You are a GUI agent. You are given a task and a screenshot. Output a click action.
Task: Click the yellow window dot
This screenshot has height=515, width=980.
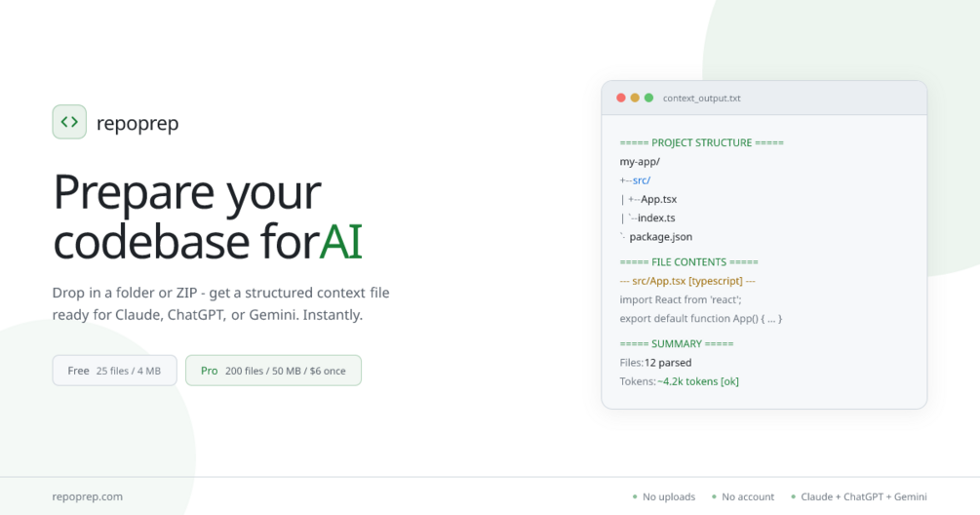pyautogui.click(x=635, y=99)
